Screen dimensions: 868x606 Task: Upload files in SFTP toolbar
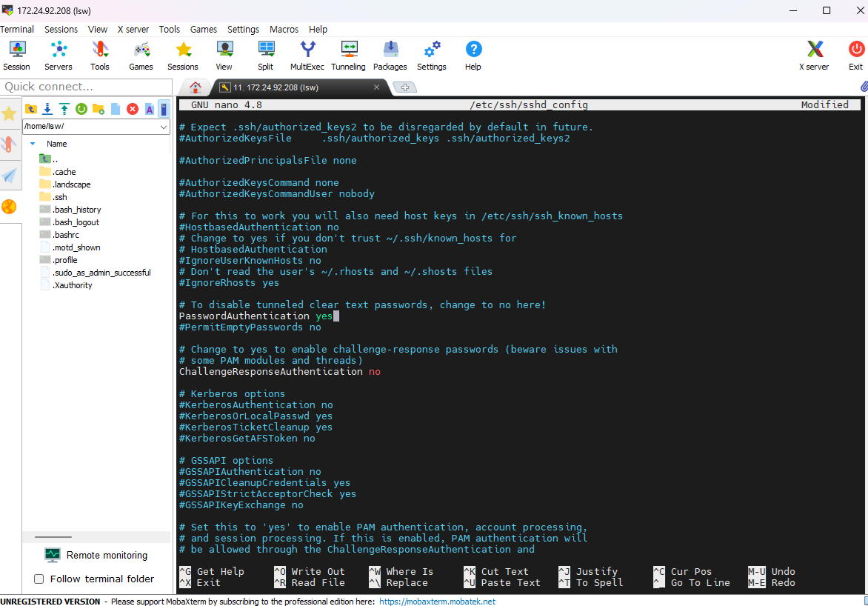coord(64,109)
